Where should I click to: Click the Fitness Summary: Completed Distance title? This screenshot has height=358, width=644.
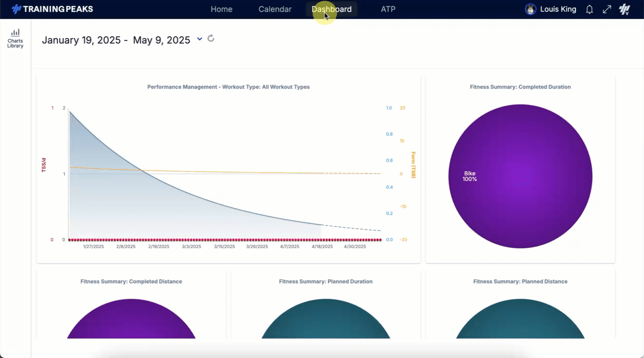[x=131, y=282]
